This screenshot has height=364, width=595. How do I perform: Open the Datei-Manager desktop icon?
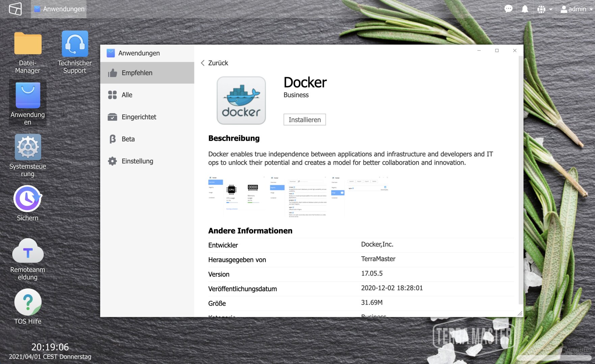(x=28, y=53)
